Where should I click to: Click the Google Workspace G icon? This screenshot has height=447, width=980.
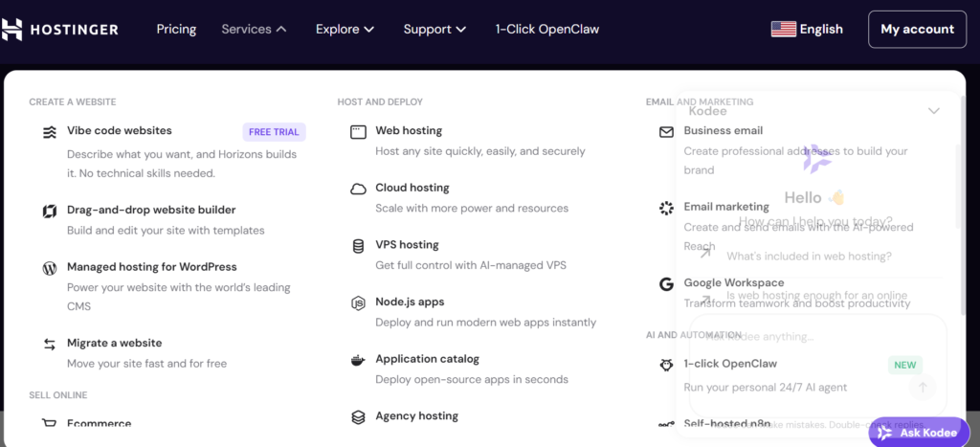[666, 284]
